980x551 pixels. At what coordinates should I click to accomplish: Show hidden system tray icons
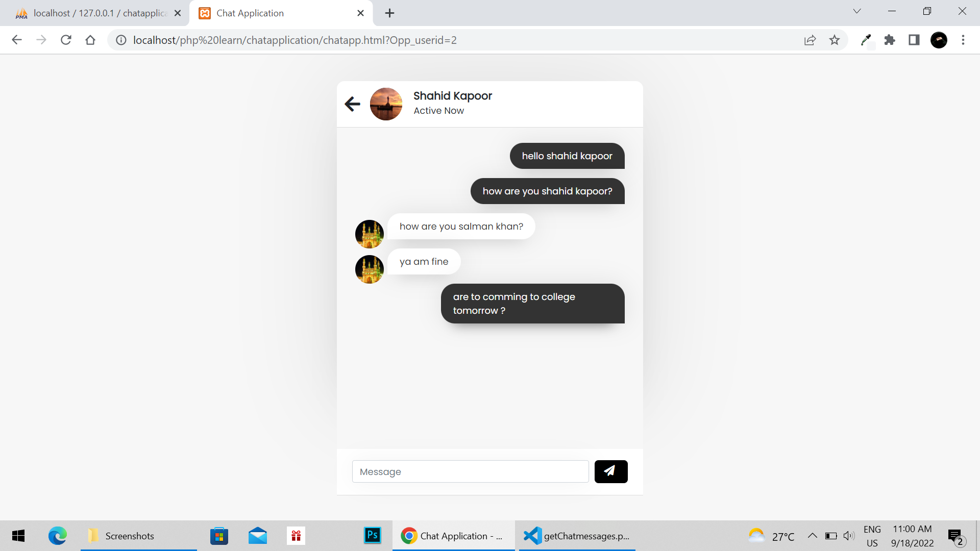click(x=812, y=536)
